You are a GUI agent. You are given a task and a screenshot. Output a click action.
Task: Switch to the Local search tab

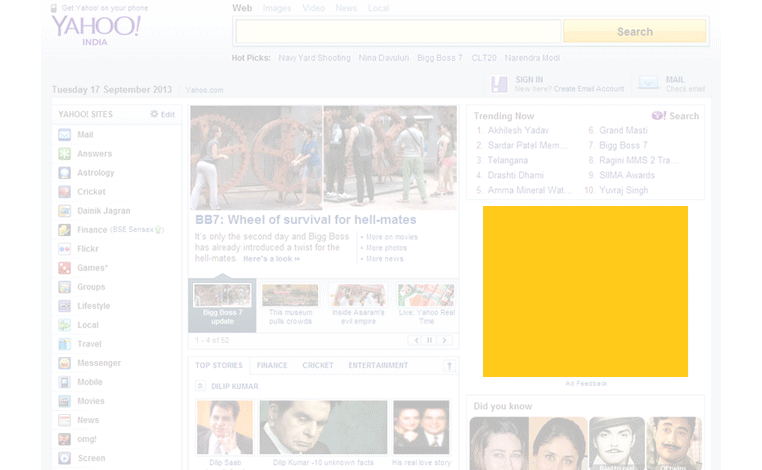click(379, 8)
